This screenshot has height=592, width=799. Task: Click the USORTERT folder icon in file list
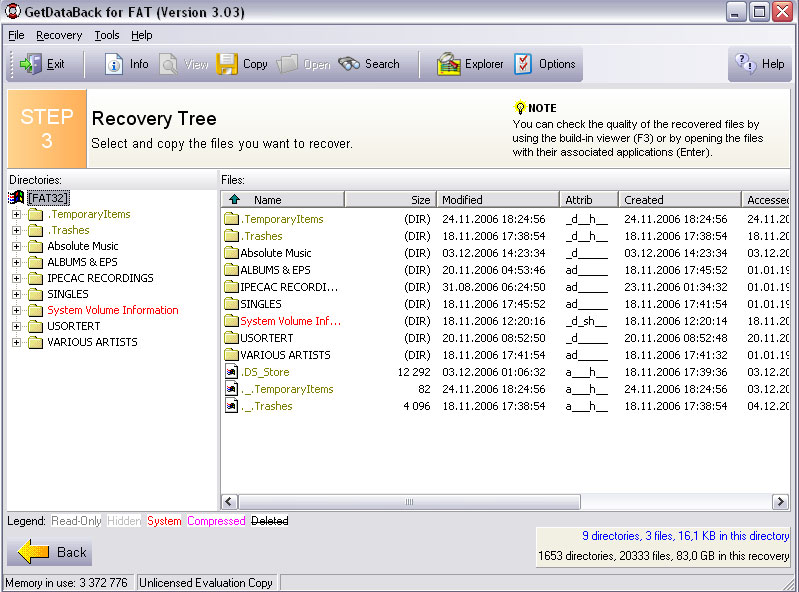point(231,338)
